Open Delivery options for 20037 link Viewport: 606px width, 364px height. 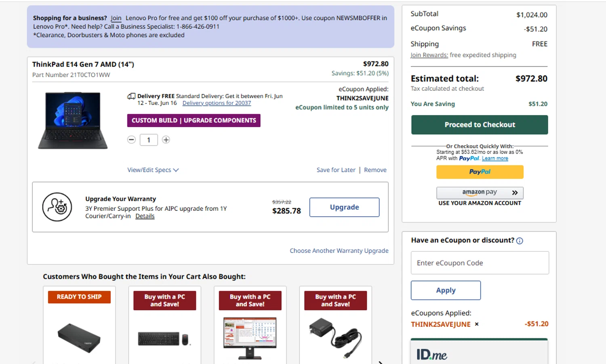[217, 103]
